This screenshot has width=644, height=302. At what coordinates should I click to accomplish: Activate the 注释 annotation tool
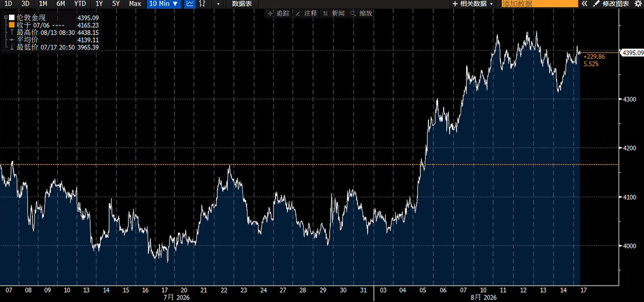(306, 13)
